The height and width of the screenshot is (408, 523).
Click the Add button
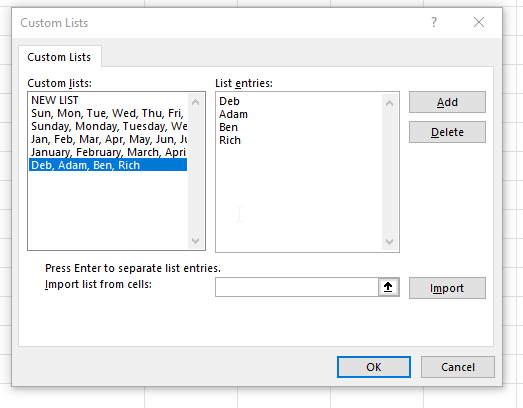pyautogui.click(x=447, y=102)
